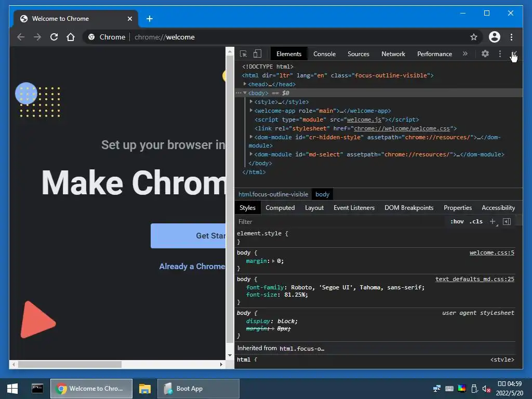Click the Already a Chrome user link
The height and width of the screenshot is (399, 532).
click(192, 267)
